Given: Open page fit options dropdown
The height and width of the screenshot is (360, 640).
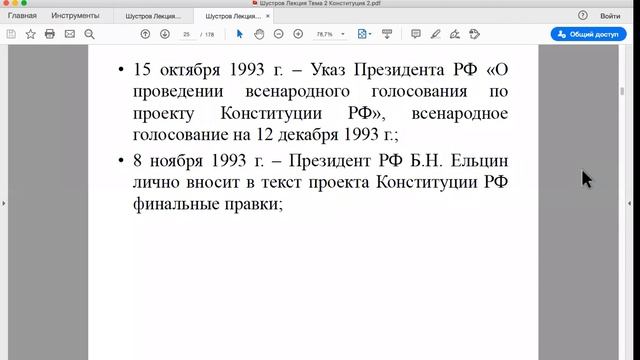Looking at the screenshot, I should [x=364, y=34].
